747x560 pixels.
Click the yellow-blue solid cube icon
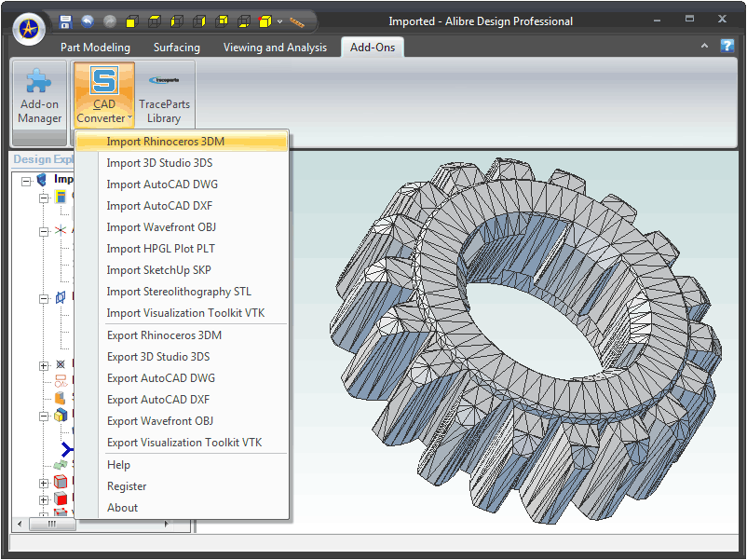61,416
